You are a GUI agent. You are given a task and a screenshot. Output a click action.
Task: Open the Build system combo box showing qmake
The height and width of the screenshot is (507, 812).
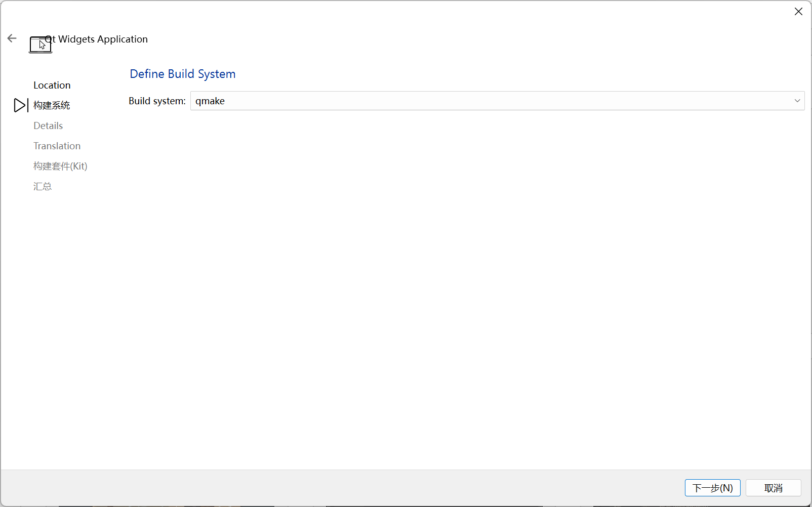tap(497, 101)
